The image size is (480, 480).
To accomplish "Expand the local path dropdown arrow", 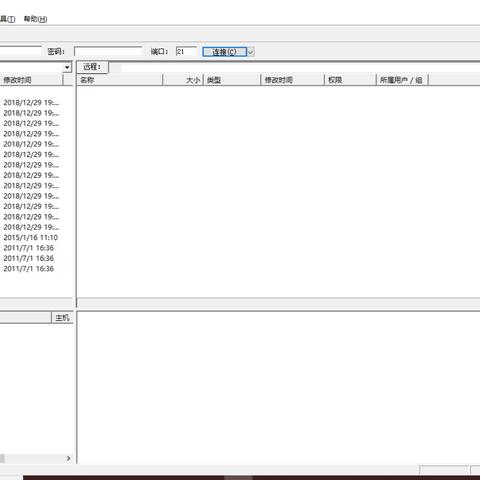I will (x=67, y=67).
